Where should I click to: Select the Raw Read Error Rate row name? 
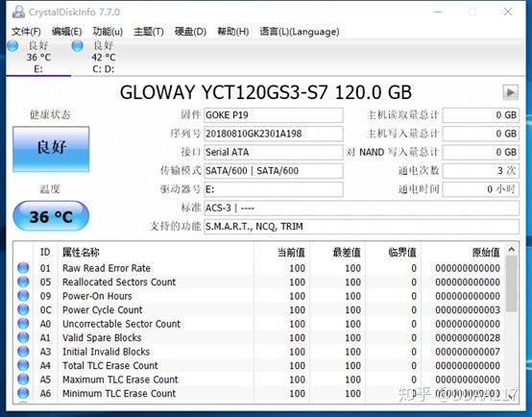[107, 268]
